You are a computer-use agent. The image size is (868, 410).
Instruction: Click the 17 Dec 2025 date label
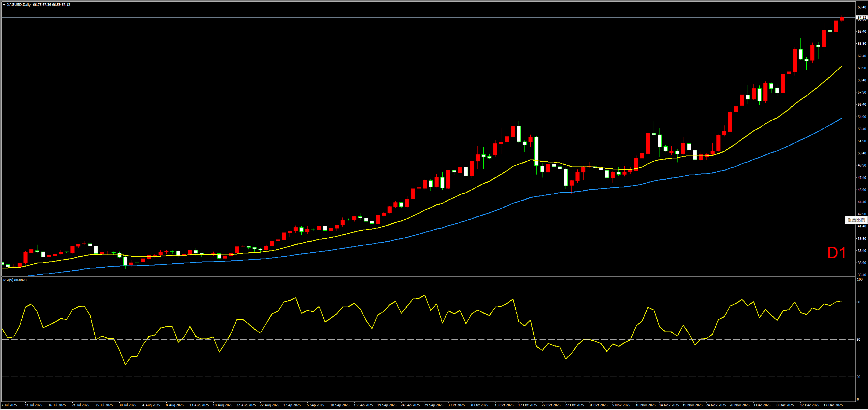pos(833,405)
